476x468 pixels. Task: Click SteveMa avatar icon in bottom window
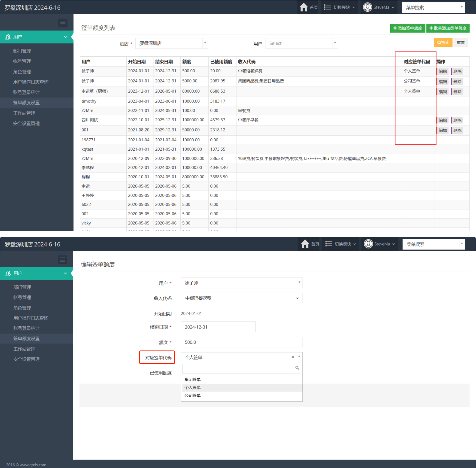pos(368,244)
